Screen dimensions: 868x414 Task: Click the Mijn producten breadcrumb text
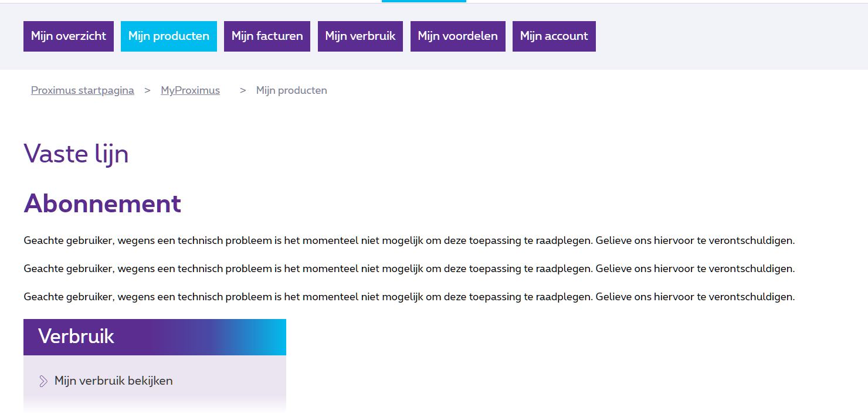pos(291,90)
